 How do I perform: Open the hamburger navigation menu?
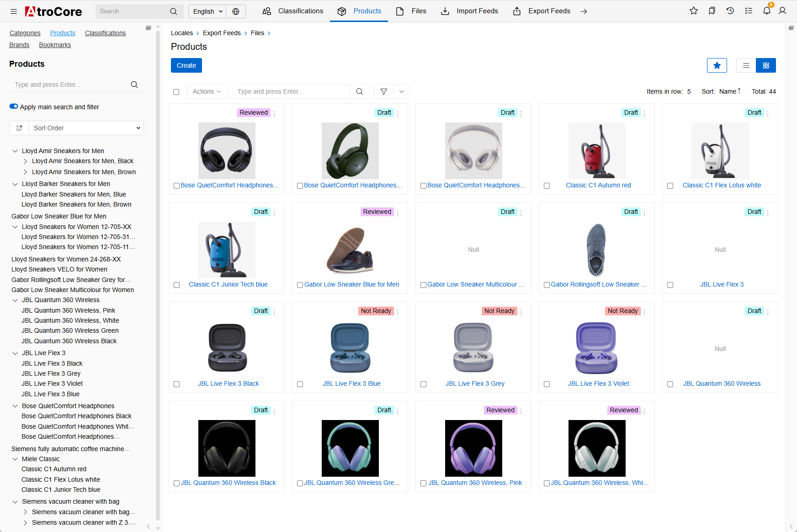point(14,11)
